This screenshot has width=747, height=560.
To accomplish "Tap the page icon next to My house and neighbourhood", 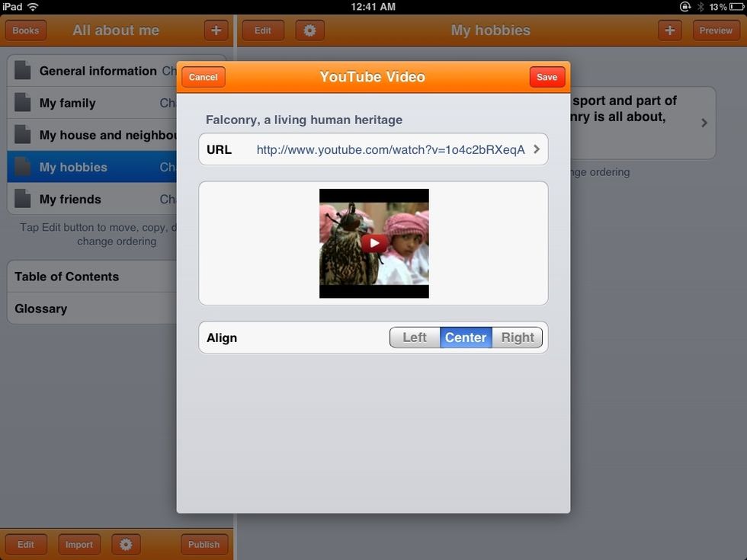I will (23, 134).
